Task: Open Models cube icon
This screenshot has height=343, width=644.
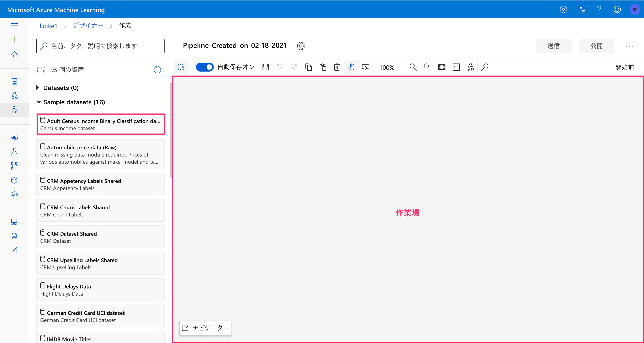Action: click(14, 180)
